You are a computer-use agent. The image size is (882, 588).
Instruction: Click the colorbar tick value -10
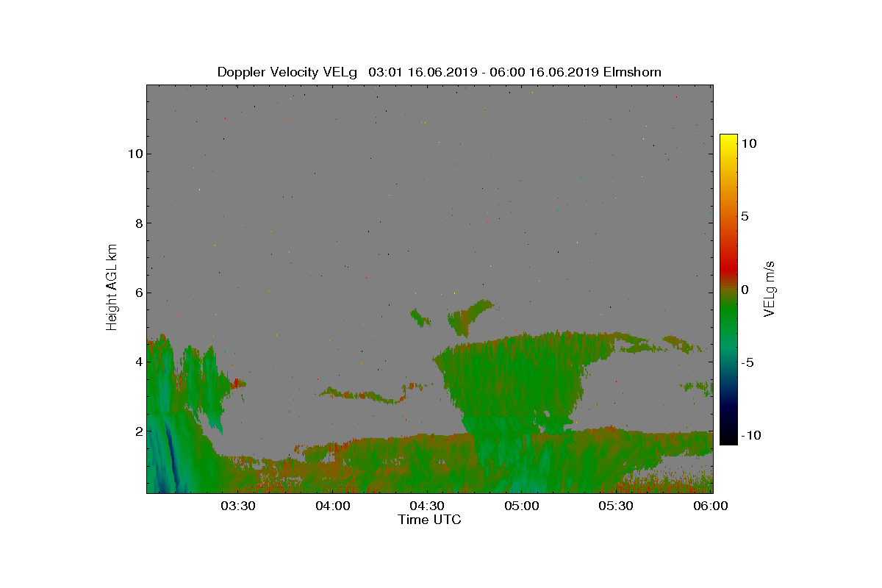[x=750, y=435]
